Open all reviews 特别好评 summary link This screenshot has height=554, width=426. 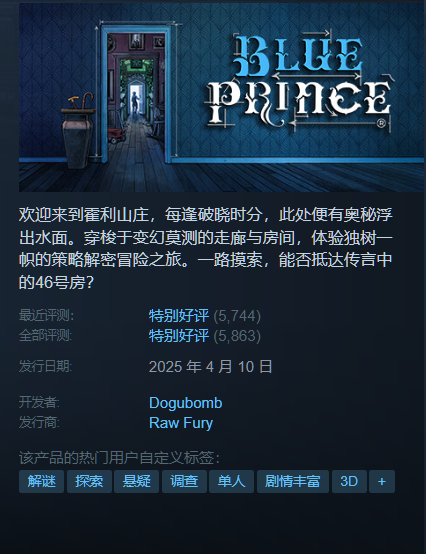click(179, 336)
